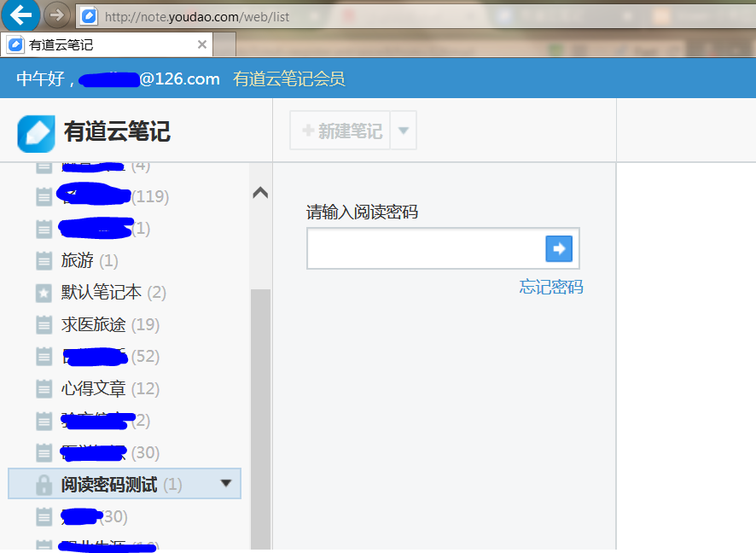
Task: Open the 有道云笔记会员 link
Action: click(x=288, y=79)
